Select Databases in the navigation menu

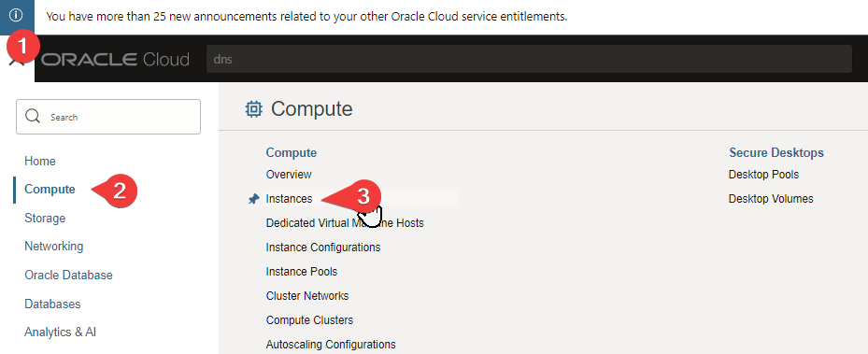[x=52, y=304]
